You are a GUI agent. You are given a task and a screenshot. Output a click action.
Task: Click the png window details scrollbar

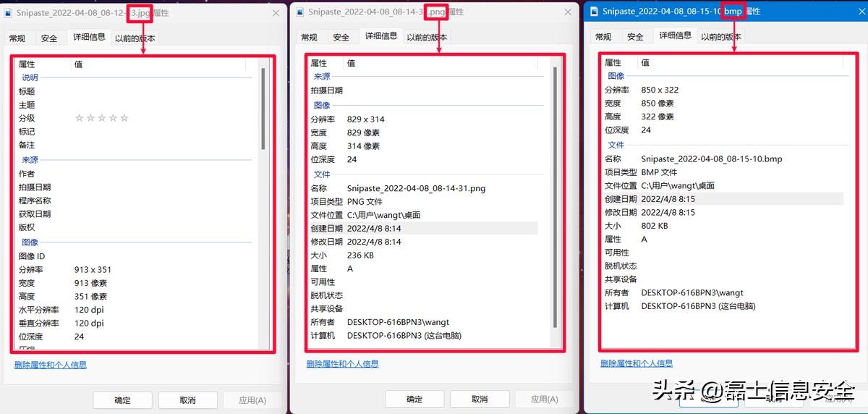[555, 197]
